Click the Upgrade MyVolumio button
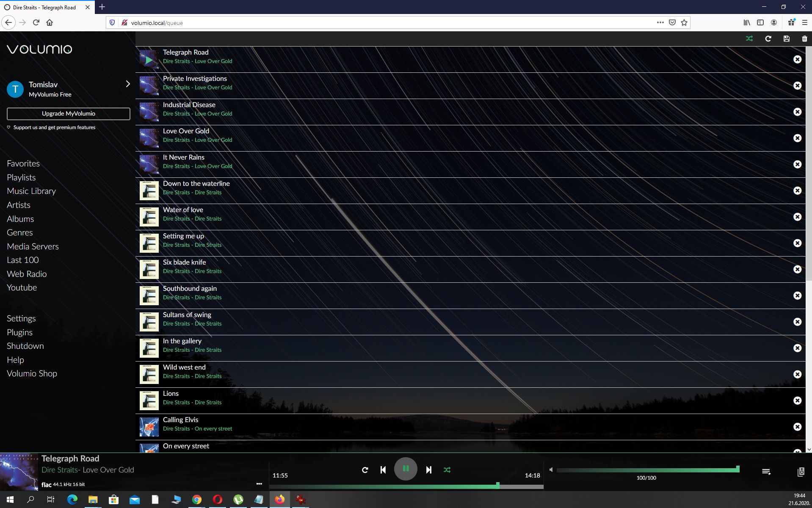Image resolution: width=812 pixels, height=508 pixels. (x=68, y=113)
